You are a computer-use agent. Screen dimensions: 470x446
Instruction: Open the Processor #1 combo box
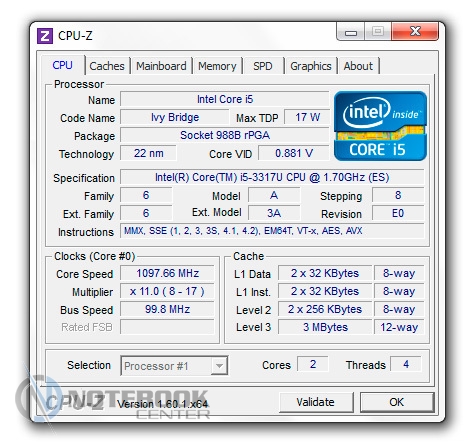click(x=174, y=366)
